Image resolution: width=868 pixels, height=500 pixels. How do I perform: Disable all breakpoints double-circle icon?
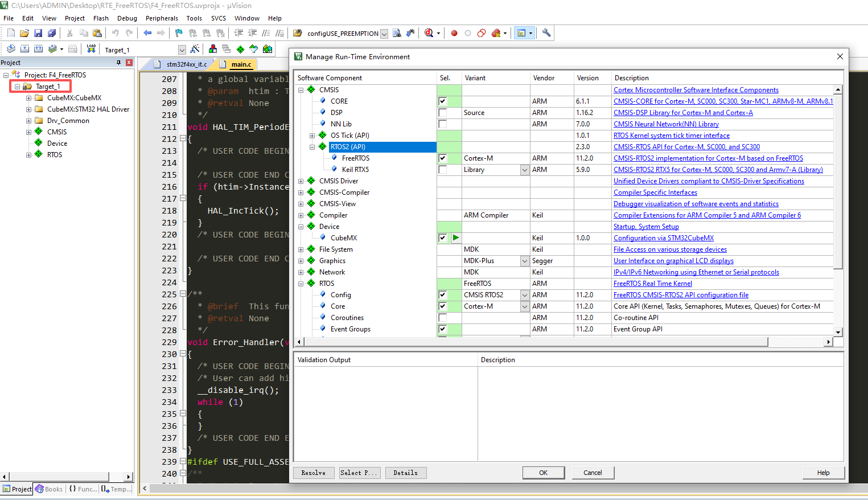pos(482,33)
